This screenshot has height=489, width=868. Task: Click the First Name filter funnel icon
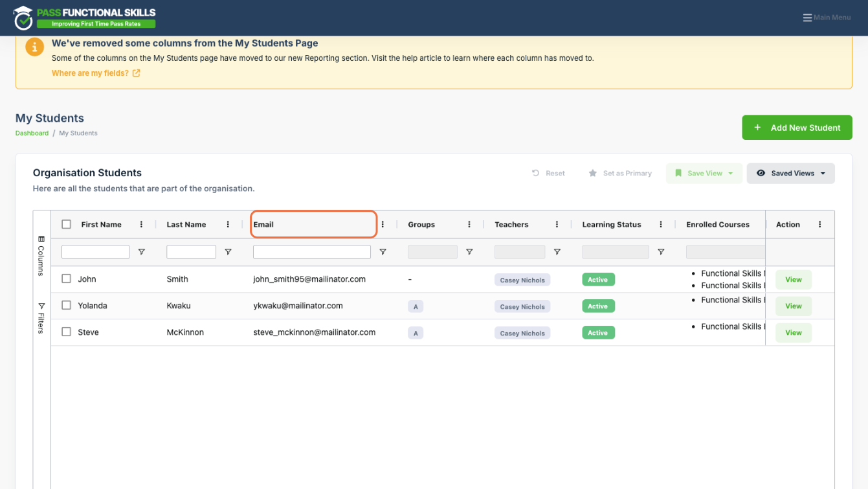[142, 252]
